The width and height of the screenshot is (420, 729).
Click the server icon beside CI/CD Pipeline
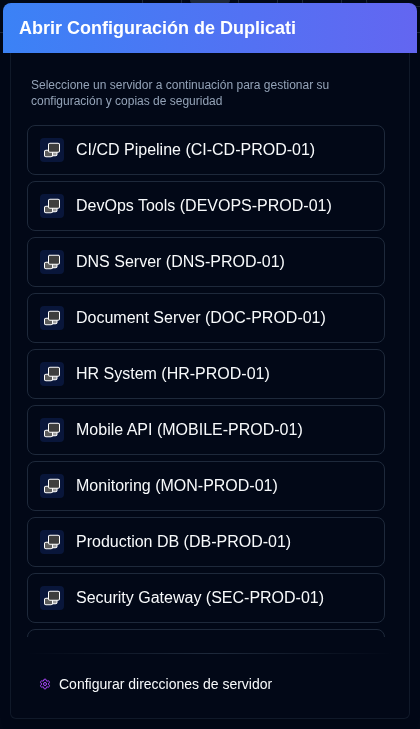point(52,150)
